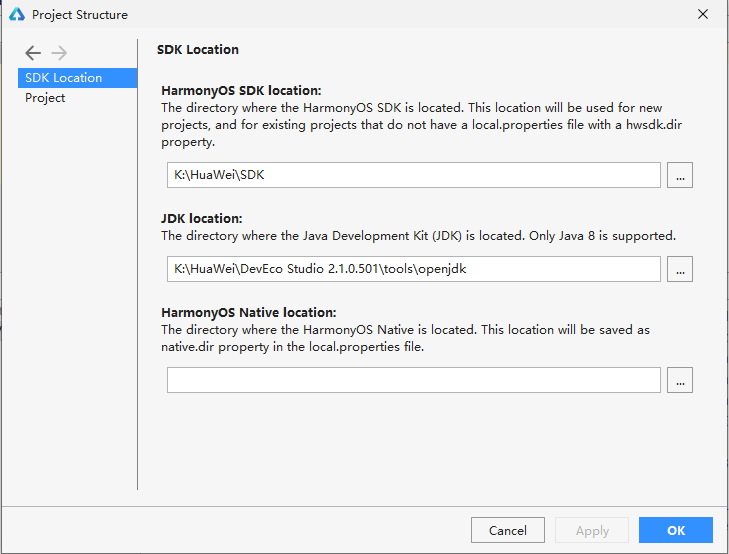This screenshot has width=729, height=554.
Task: Click into the JDK location text field
Action: [x=414, y=269]
